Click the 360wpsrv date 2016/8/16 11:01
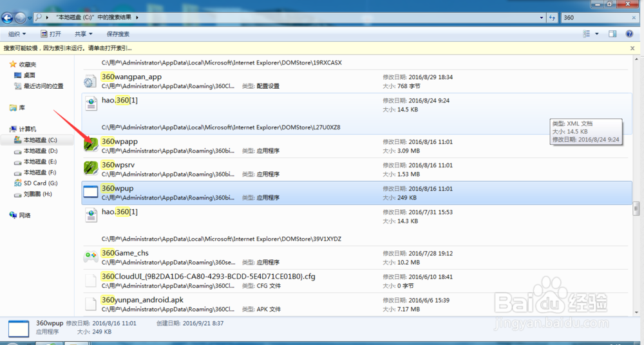 pyautogui.click(x=418, y=165)
